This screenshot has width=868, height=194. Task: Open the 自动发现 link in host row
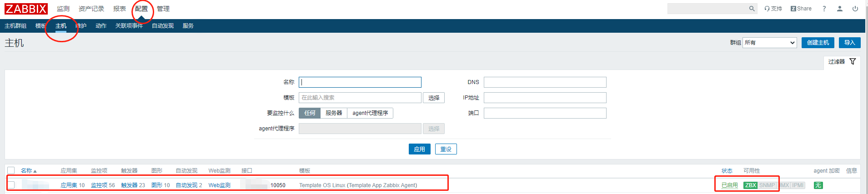(186, 185)
